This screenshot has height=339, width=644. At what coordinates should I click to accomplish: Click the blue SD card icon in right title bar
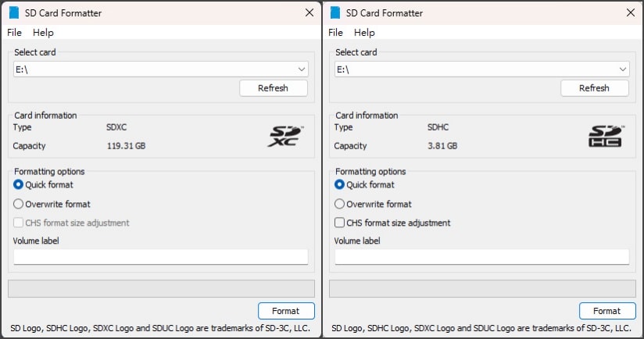coord(335,12)
